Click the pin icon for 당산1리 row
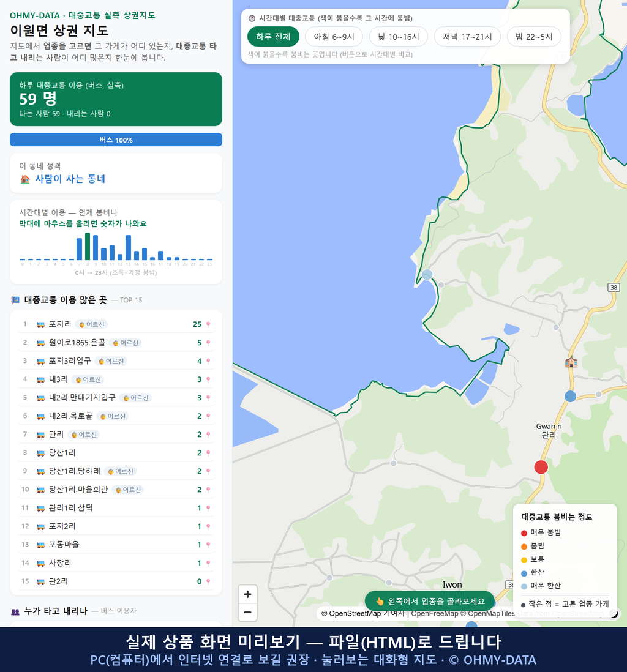 click(208, 453)
